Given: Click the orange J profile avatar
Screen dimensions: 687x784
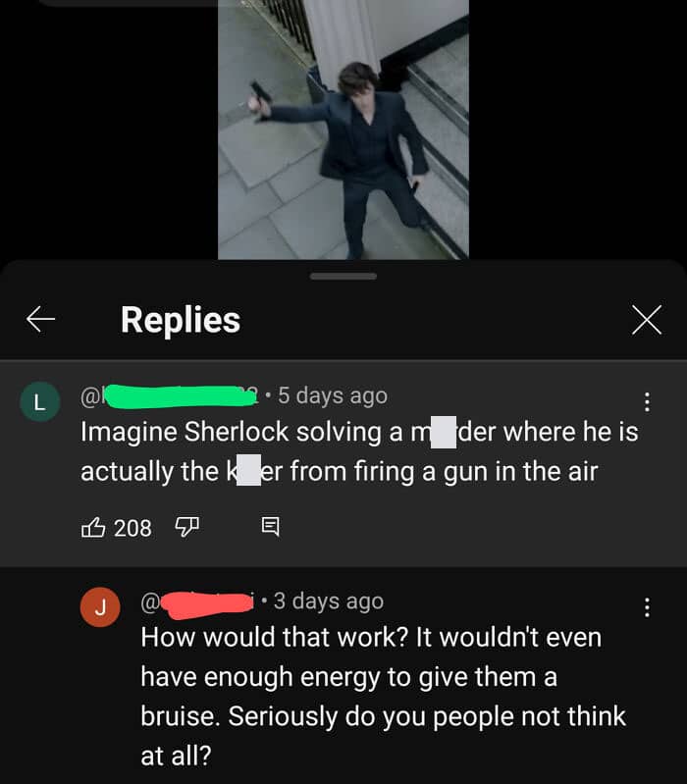Looking at the screenshot, I should (100, 607).
